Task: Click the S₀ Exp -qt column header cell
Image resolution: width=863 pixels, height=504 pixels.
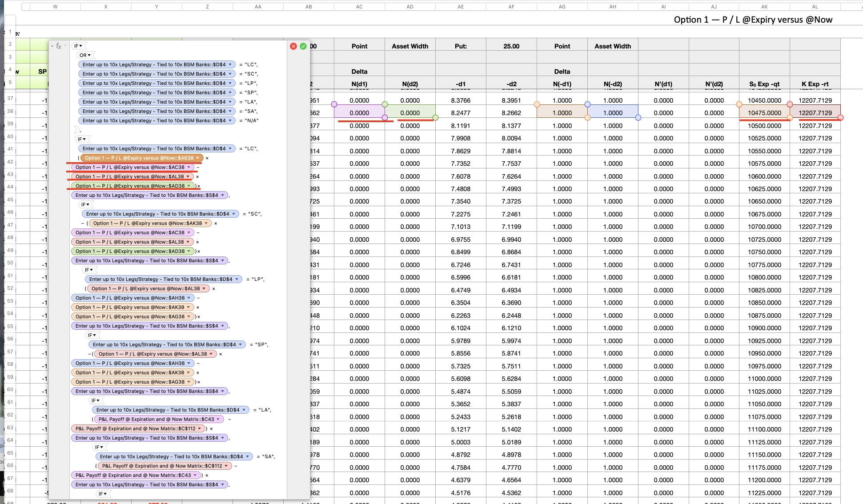Action: (764, 84)
